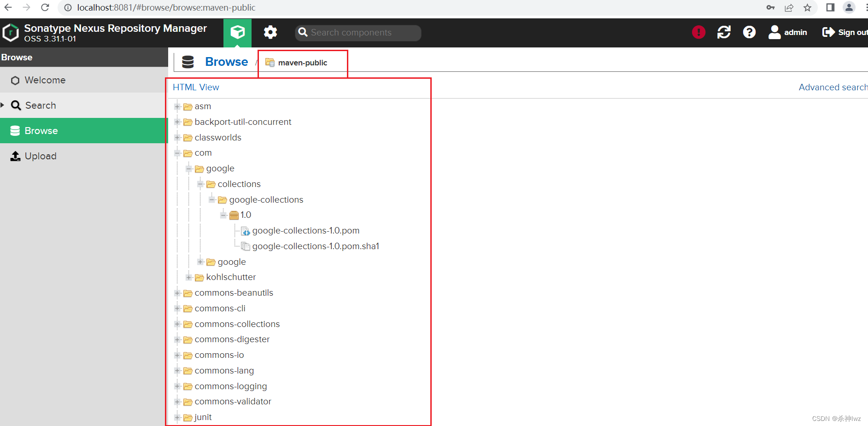
Task: Select the 1.0 version label
Action: click(246, 215)
